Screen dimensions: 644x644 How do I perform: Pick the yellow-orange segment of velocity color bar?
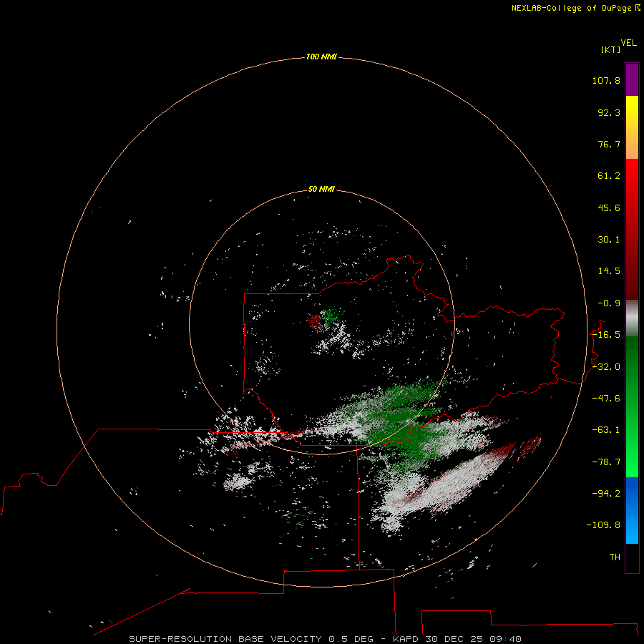632,127
